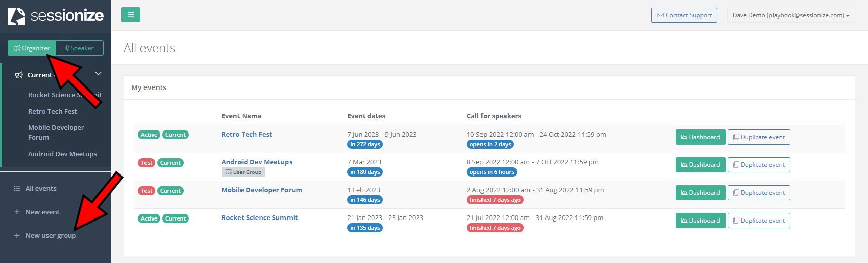868x263 pixels.
Task: Duplicate the Rocket Science Summit event
Action: pyautogui.click(x=758, y=221)
